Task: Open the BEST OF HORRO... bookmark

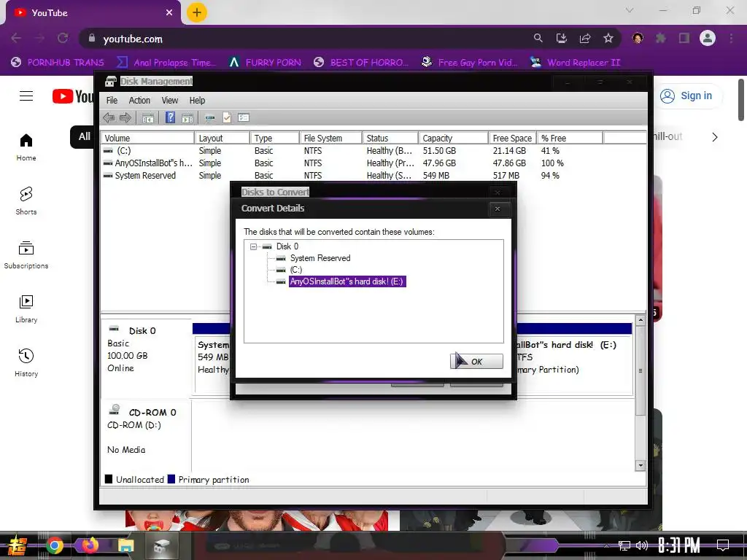Action: click(x=362, y=63)
